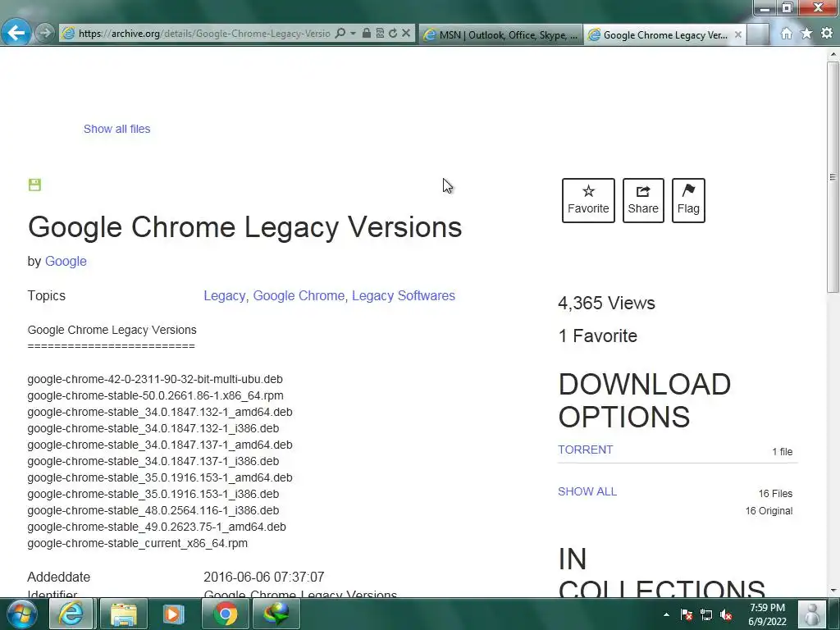Viewport: 840px width, 630px height.
Task: Open File Explorer from taskbar
Action: click(x=124, y=614)
